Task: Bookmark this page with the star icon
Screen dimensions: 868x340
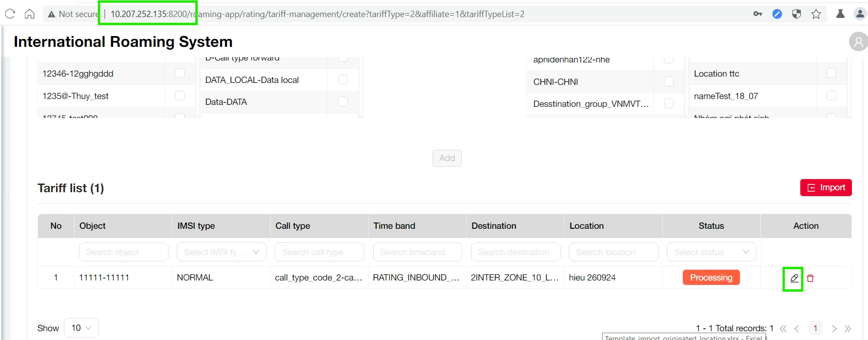Action: click(816, 14)
